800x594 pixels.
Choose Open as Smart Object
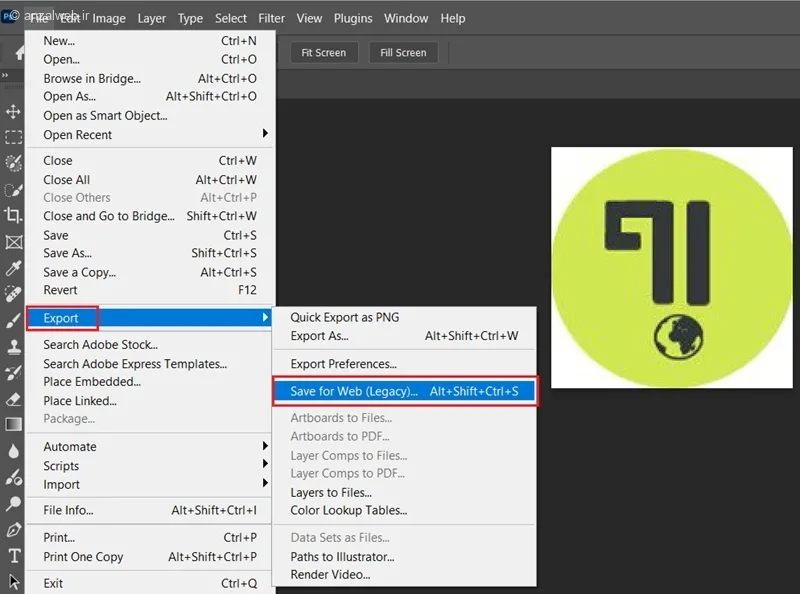149,116
